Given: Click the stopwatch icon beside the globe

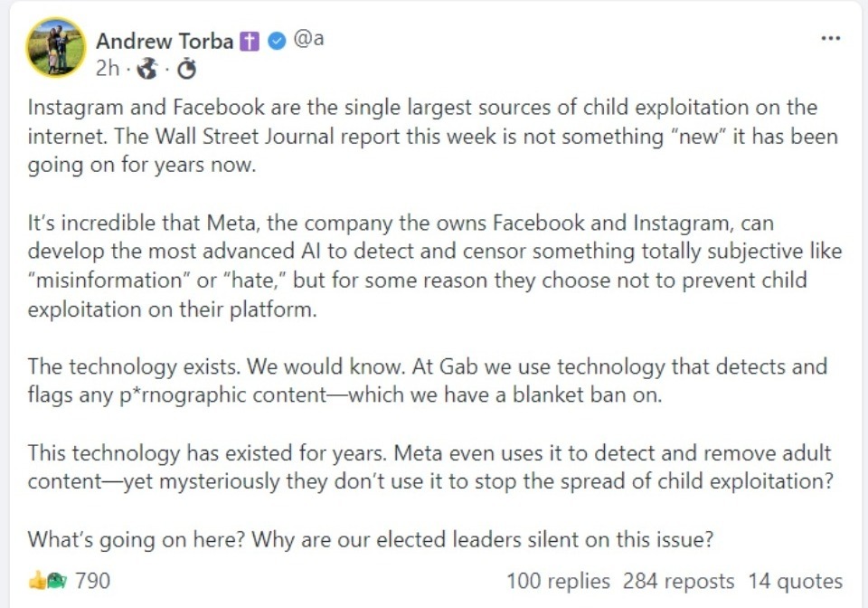Looking at the screenshot, I should point(187,68).
